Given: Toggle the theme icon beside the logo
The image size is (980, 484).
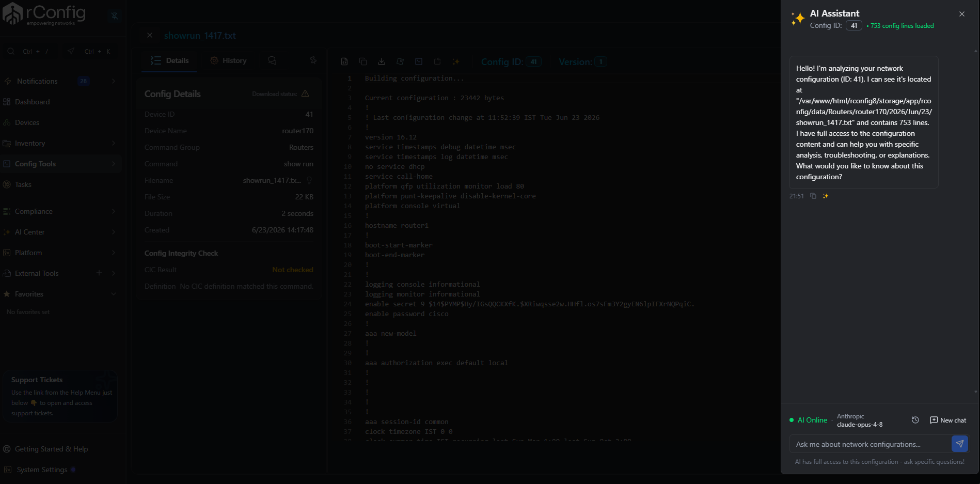Looking at the screenshot, I should [115, 15].
